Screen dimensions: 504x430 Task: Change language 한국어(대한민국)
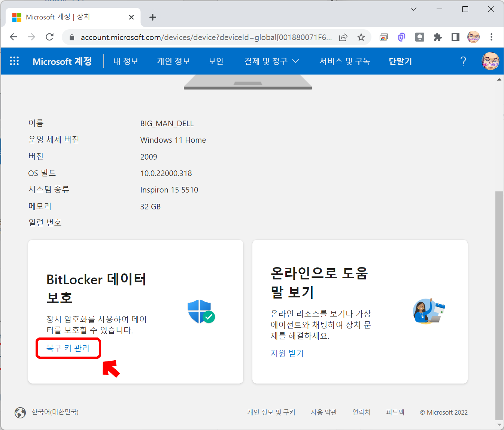click(x=55, y=412)
